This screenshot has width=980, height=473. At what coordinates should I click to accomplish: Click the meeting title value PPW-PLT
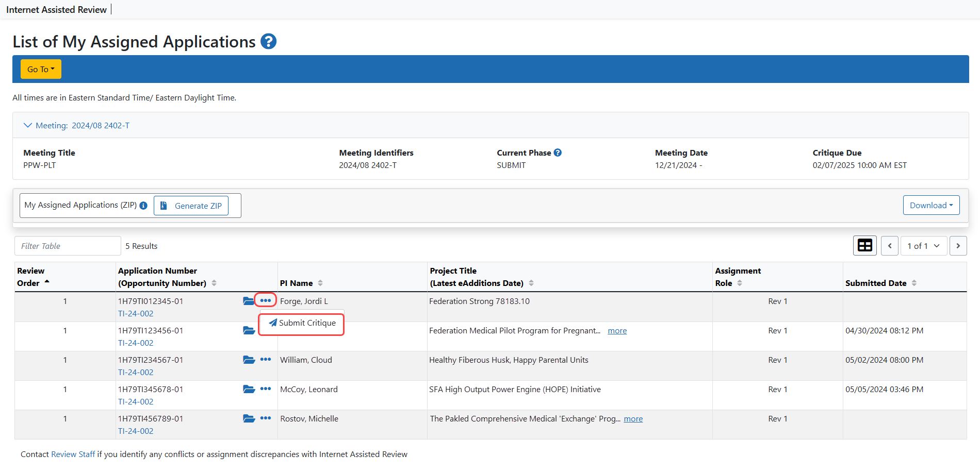click(39, 165)
